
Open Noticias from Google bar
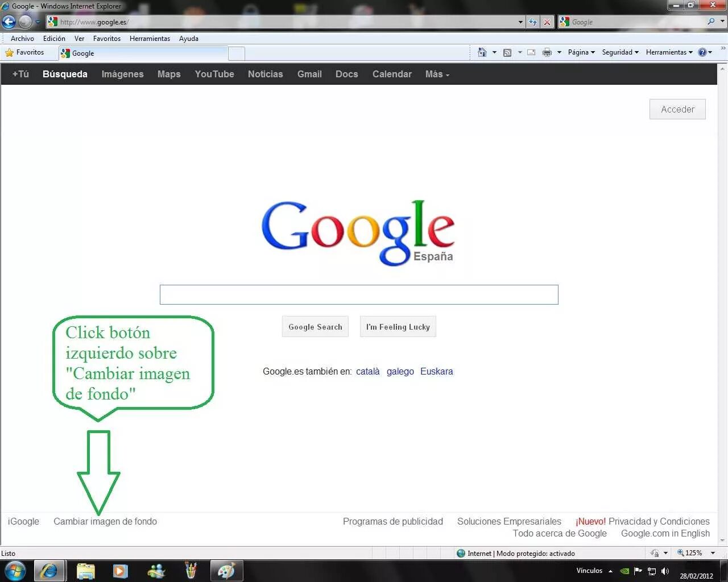(265, 74)
